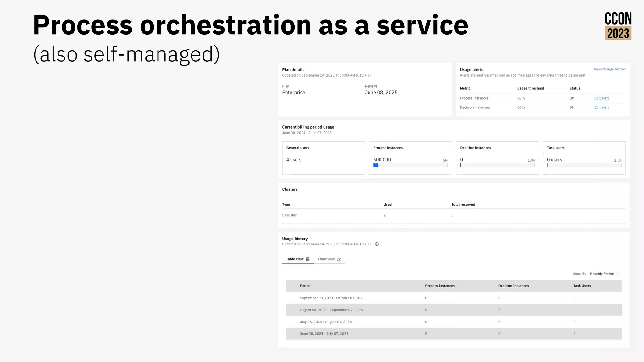Select row September 08, 2023 - October 07, 2023
The height and width of the screenshot is (362, 644).
coord(454,298)
